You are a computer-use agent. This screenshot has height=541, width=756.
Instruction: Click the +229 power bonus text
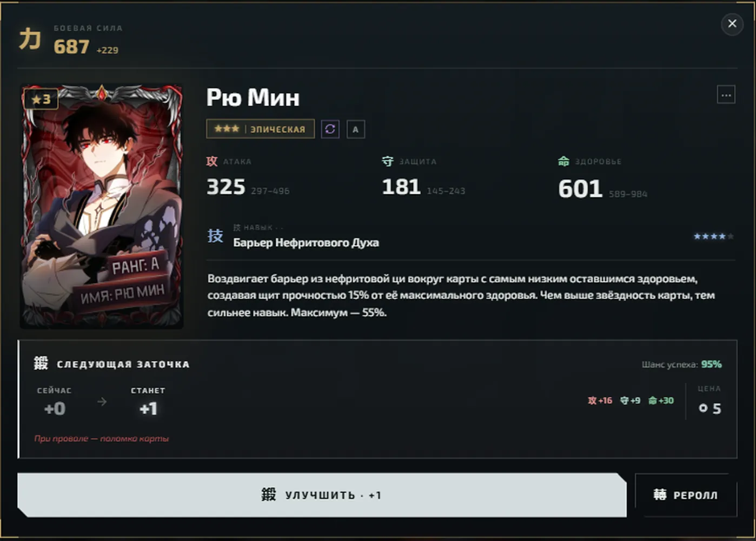[x=107, y=50]
